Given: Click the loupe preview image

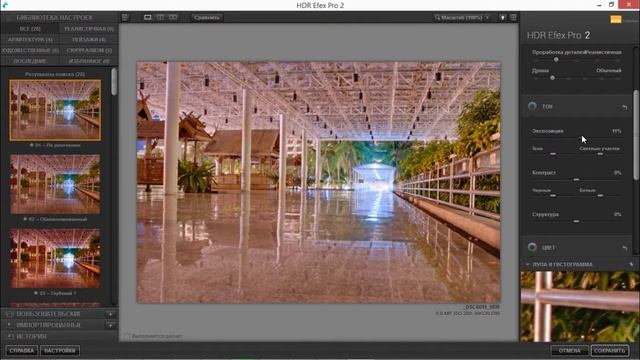Looking at the screenshot, I should tap(579, 307).
